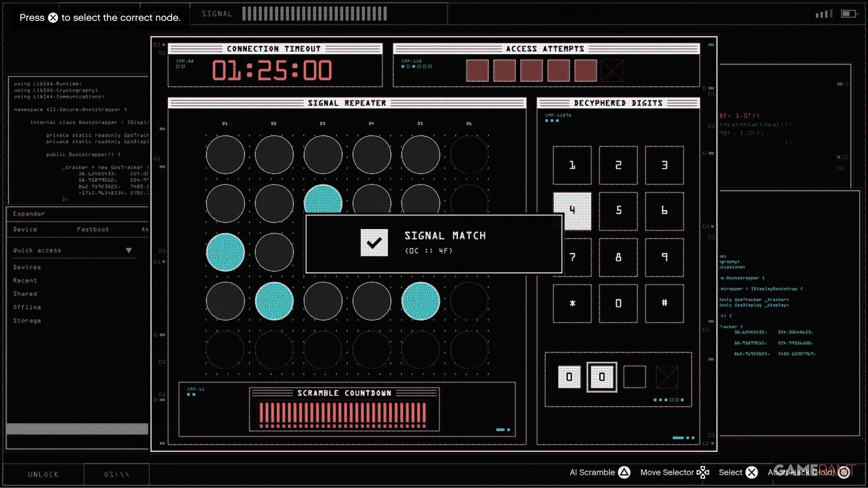Viewport: 868px width, 488px height.
Task: Select the cyan node in column 03
Action: click(x=323, y=200)
